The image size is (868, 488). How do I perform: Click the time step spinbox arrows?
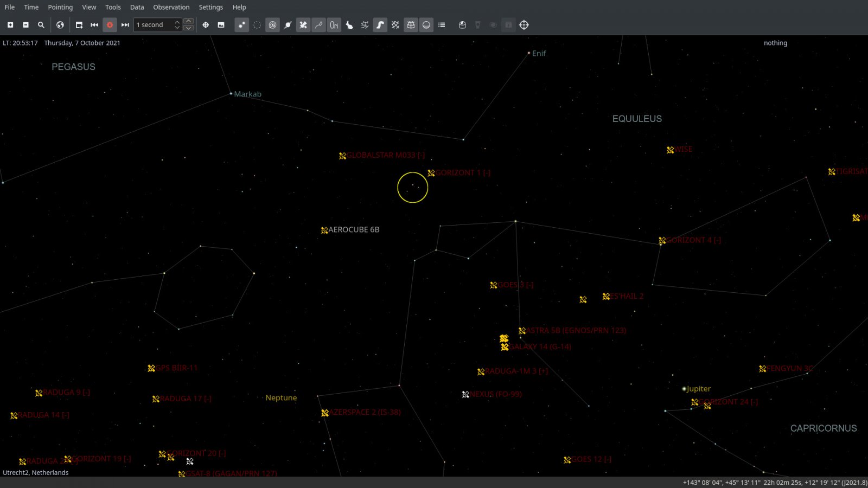pos(177,25)
